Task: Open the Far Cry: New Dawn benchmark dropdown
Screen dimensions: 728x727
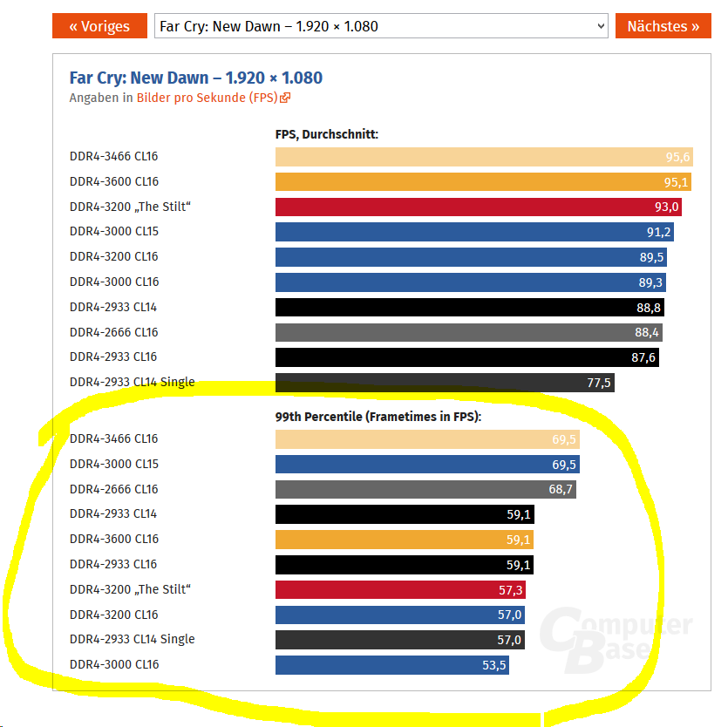Action: point(381,26)
